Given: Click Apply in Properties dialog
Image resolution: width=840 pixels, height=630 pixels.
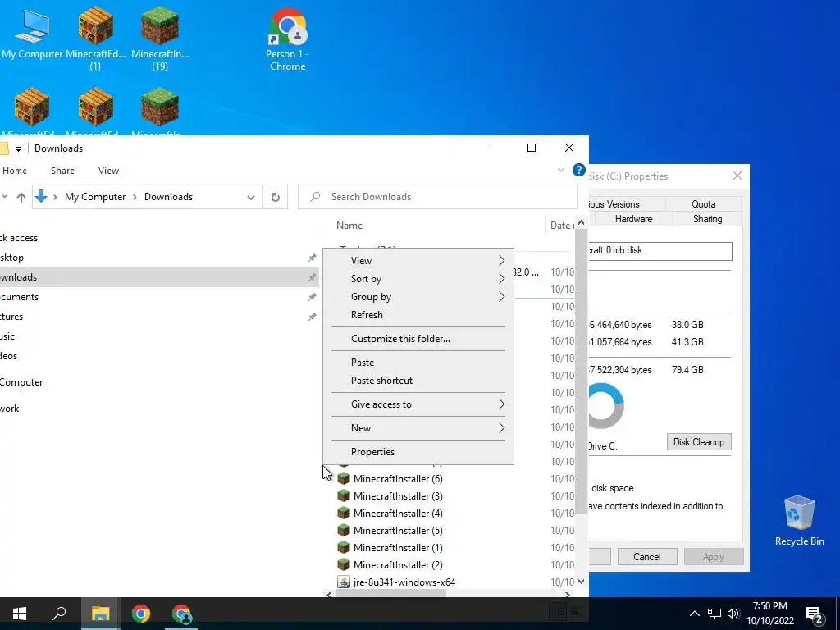Looking at the screenshot, I should [x=713, y=557].
